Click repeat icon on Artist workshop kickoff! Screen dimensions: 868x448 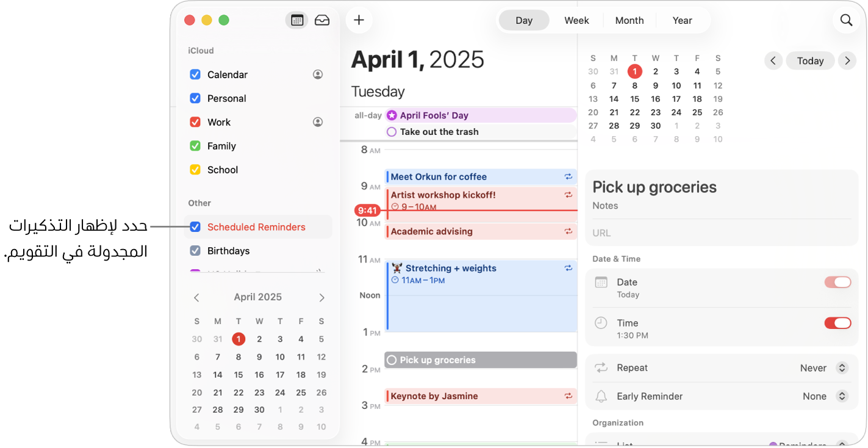(x=569, y=195)
